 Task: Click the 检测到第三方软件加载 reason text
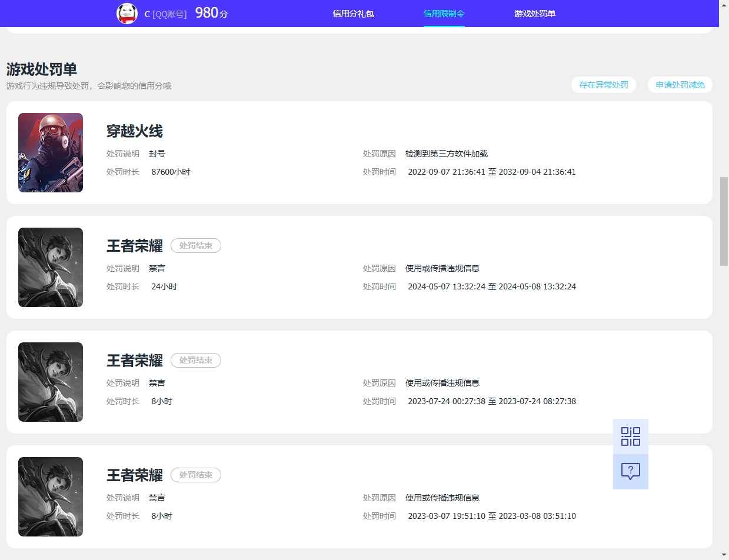pyautogui.click(x=447, y=154)
